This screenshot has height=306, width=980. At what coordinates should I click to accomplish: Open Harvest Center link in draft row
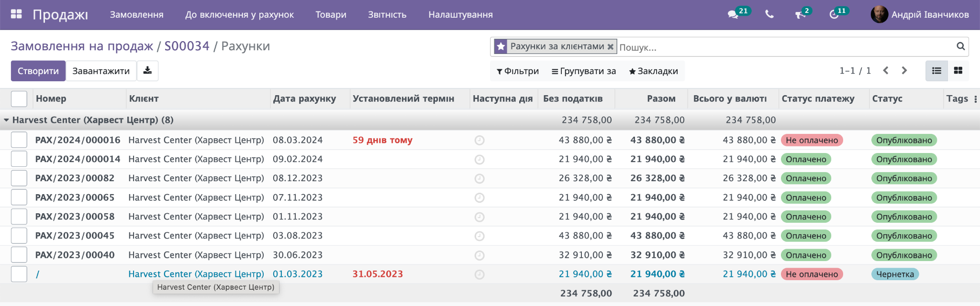(196, 274)
